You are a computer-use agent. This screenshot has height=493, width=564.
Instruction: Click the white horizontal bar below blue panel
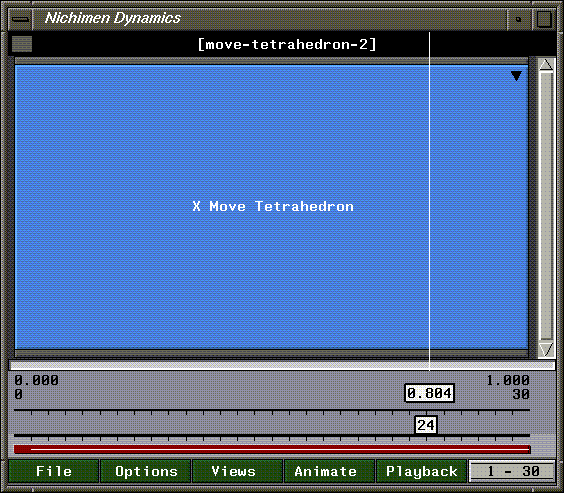pyautogui.click(x=282, y=366)
